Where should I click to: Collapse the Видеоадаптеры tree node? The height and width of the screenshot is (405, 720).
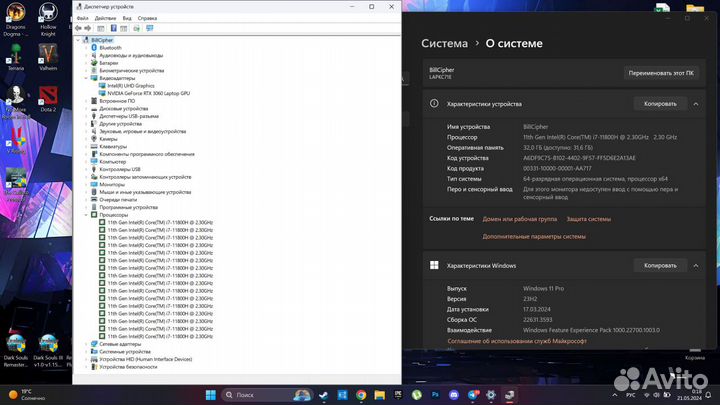(x=87, y=78)
